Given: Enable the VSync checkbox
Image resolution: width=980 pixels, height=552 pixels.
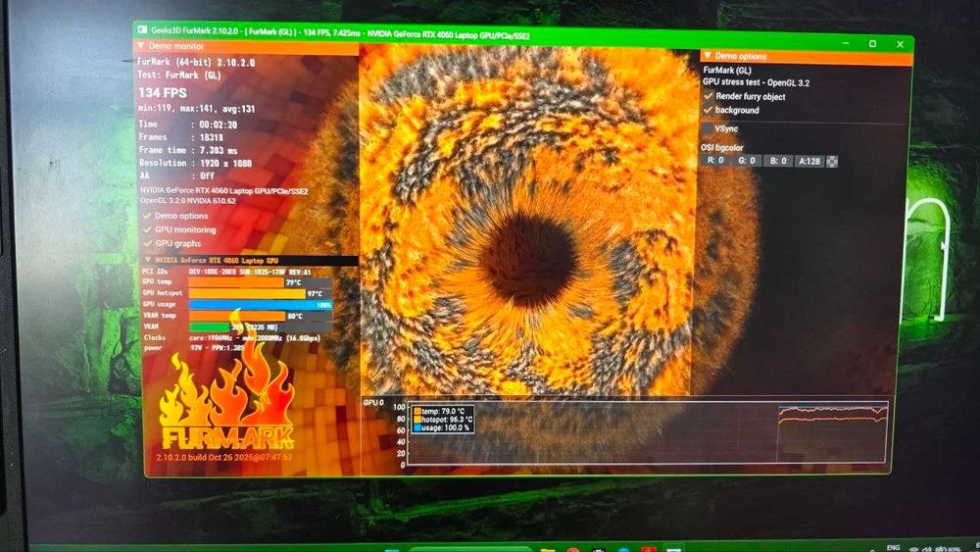Looking at the screenshot, I should coord(709,128).
